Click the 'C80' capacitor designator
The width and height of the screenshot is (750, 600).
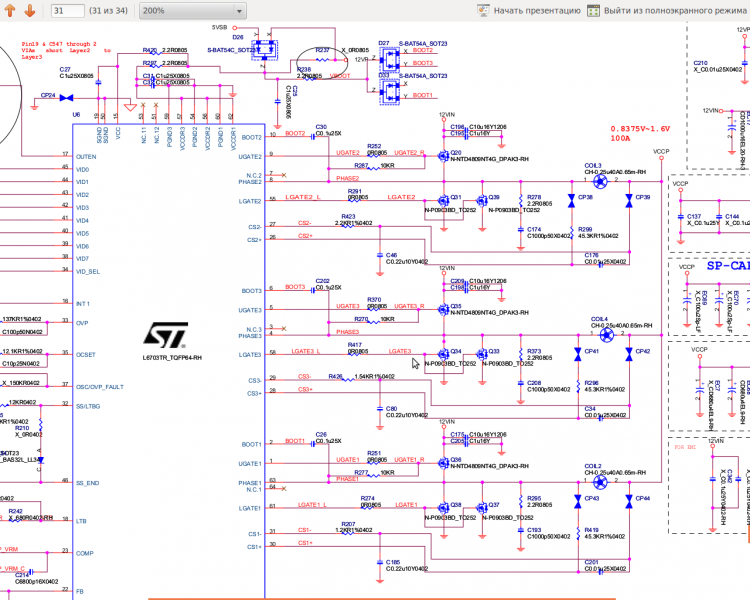coord(391,409)
